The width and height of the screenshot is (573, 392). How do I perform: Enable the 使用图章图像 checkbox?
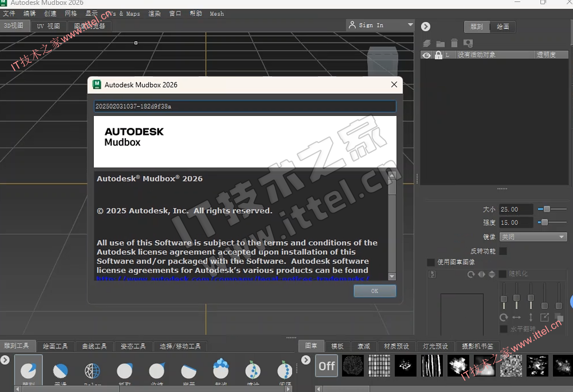click(x=431, y=262)
